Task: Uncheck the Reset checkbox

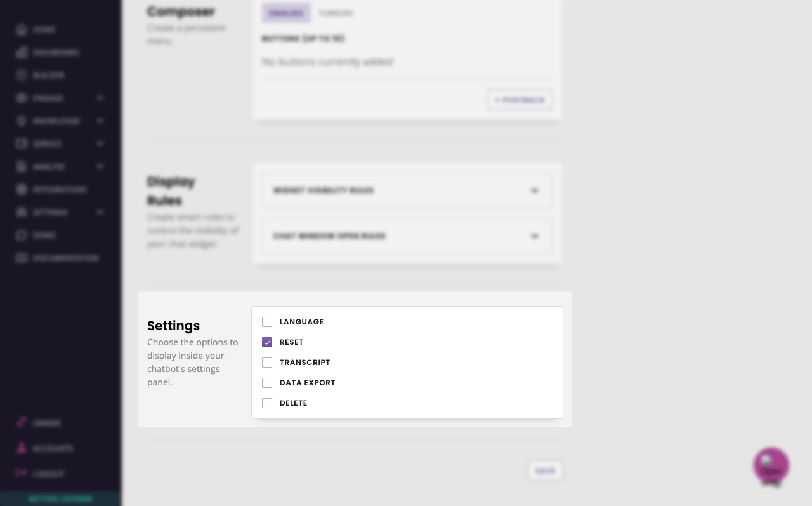Action: pos(267,342)
